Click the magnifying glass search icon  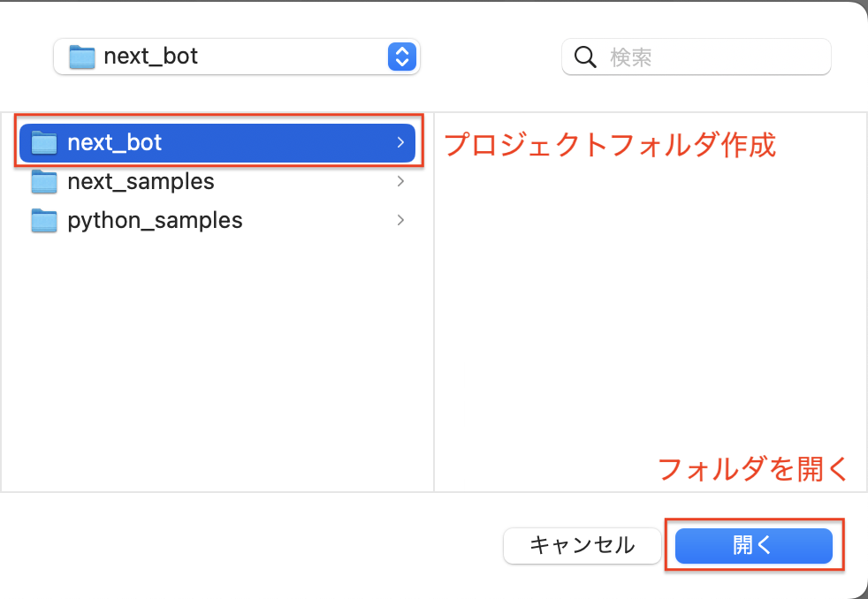click(585, 57)
